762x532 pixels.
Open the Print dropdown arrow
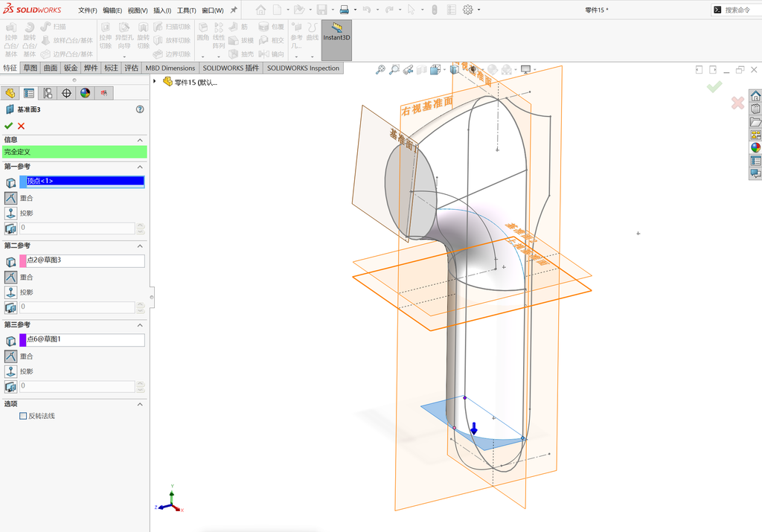pos(355,10)
